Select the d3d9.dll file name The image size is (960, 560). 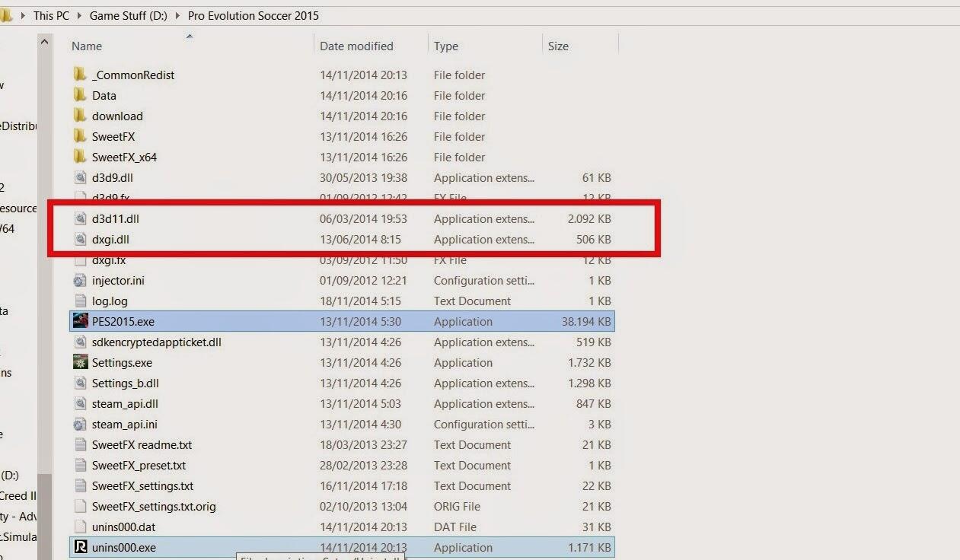113,177
